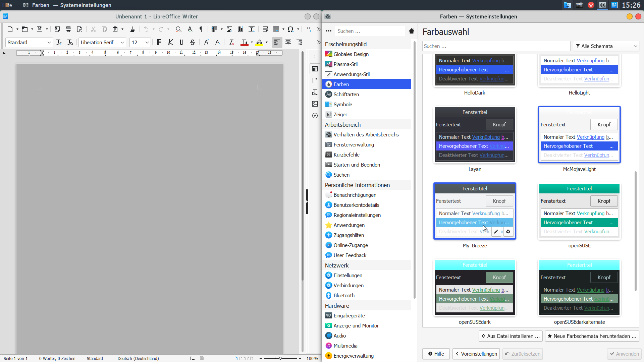Open the Save dropdown arrow in Writer

(x=47, y=29)
